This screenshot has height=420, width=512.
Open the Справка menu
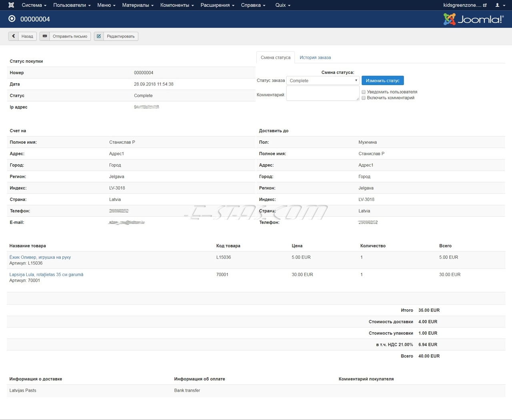(x=253, y=5)
